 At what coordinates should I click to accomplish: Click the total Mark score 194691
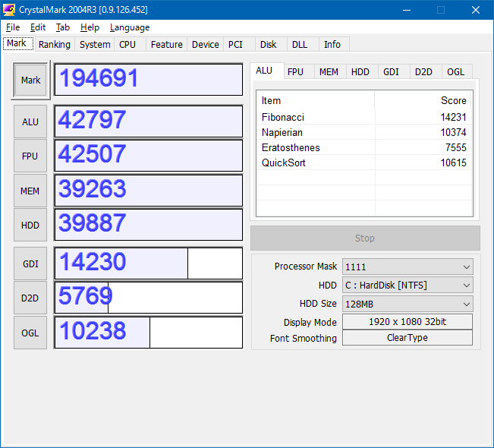[149, 80]
